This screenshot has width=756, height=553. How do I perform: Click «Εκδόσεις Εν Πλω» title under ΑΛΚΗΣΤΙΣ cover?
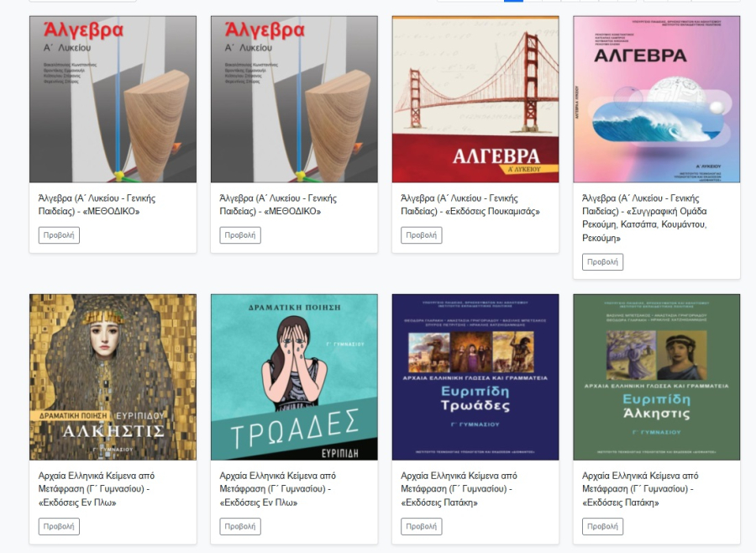[96, 489]
